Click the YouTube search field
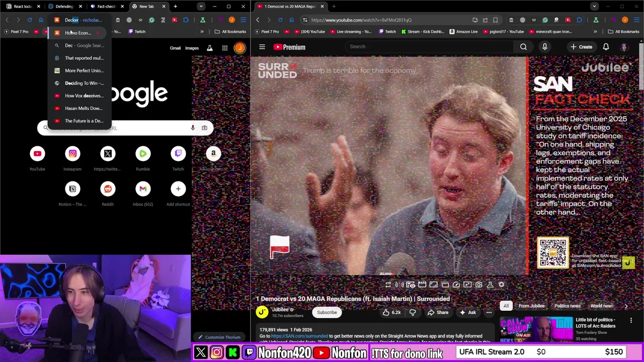The image size is (644, 362). [429, 47]
